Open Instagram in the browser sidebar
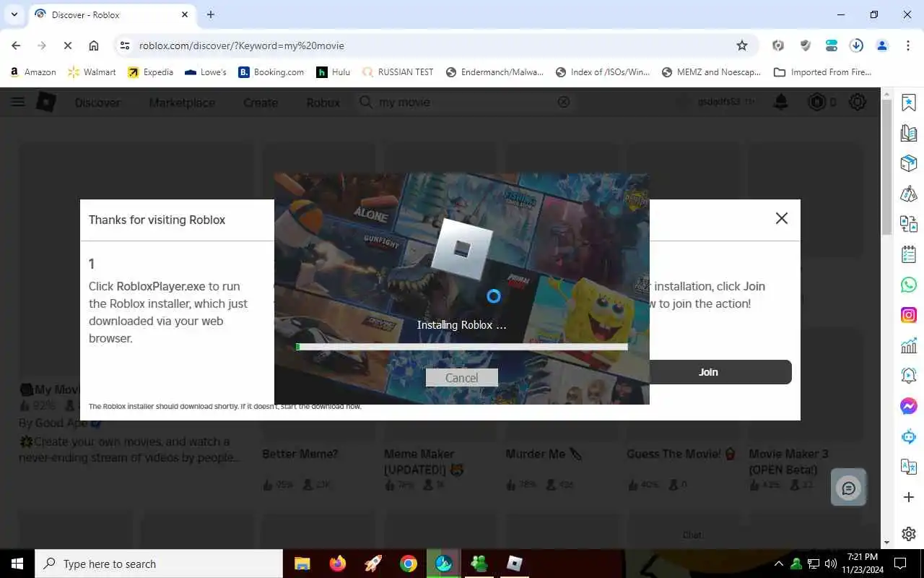Image resolution: width=924 pixels, height=578 pixels. (x=909, y=315)
